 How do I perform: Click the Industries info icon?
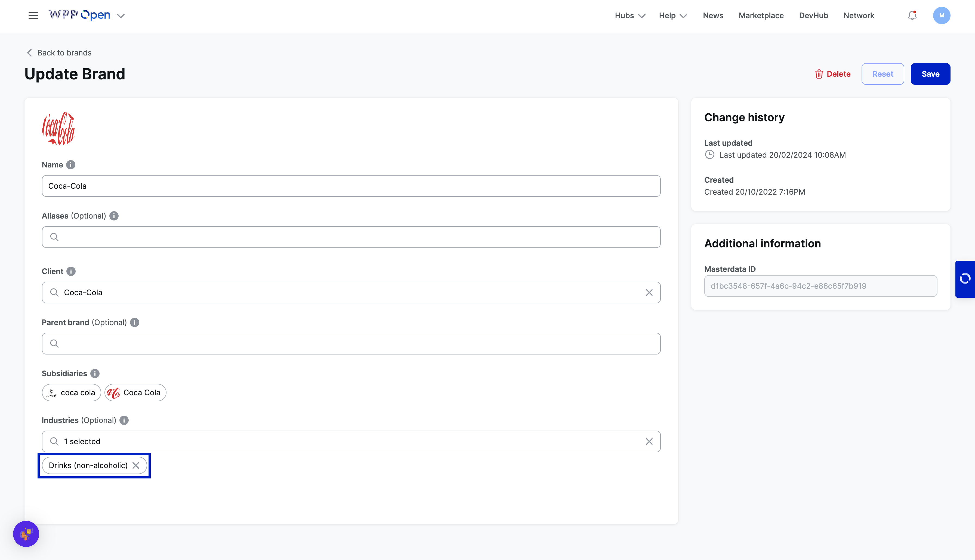124,420
